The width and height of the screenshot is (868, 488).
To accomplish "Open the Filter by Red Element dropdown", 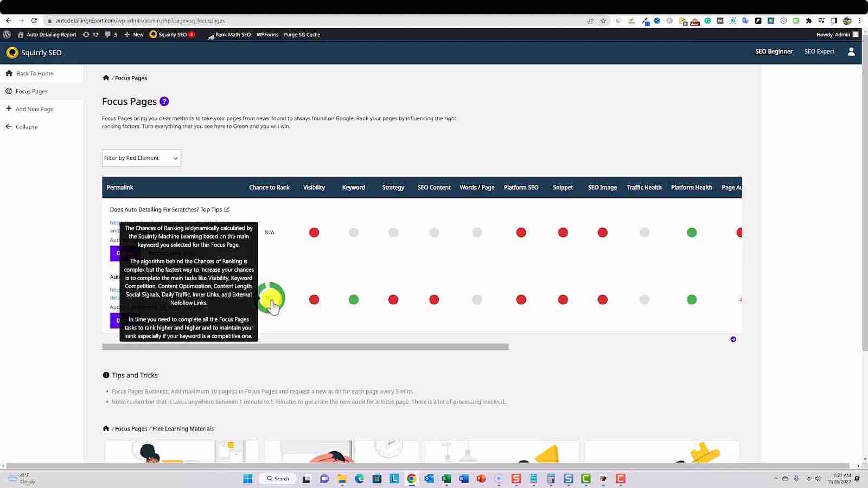I will pos(141,158).
